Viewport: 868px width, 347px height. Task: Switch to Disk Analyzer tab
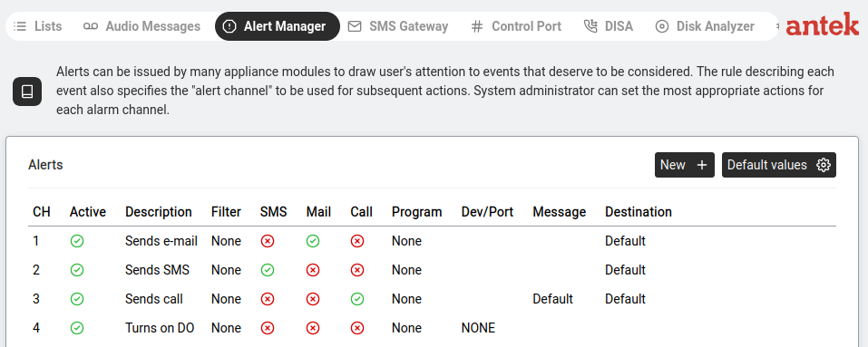[705, 26]
